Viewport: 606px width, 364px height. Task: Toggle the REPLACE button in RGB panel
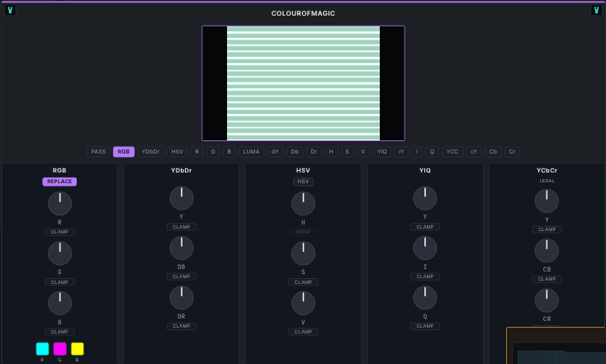tap(59, 182)
